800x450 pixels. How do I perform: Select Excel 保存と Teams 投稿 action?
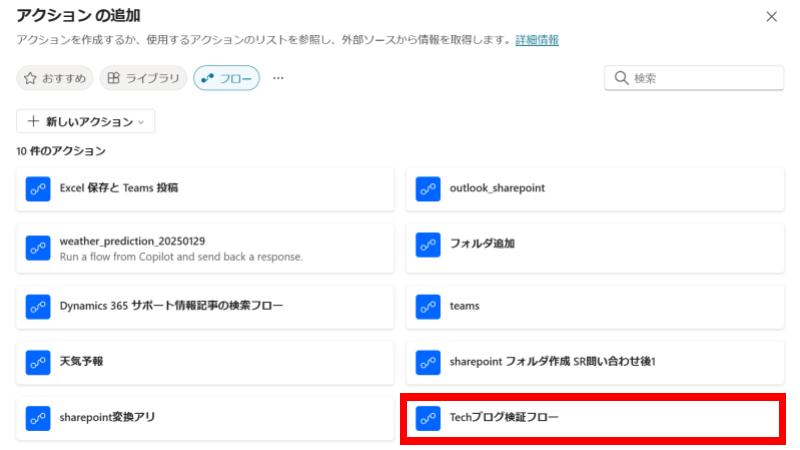205,189
